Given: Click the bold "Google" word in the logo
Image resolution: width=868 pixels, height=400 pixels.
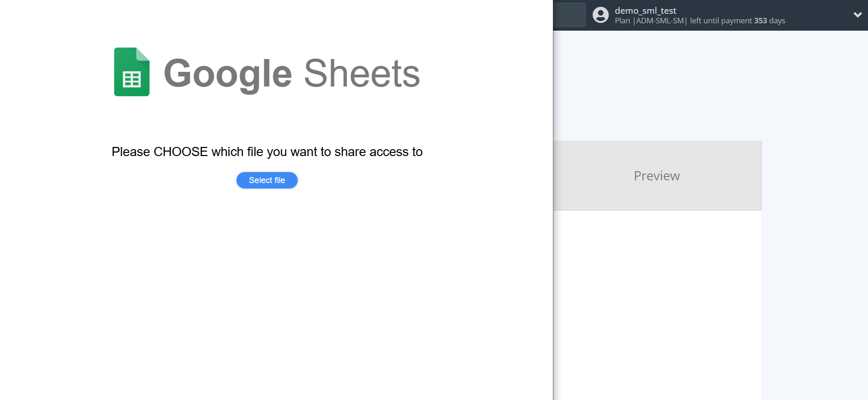Looking at the screenshot, I should (228, 74).
